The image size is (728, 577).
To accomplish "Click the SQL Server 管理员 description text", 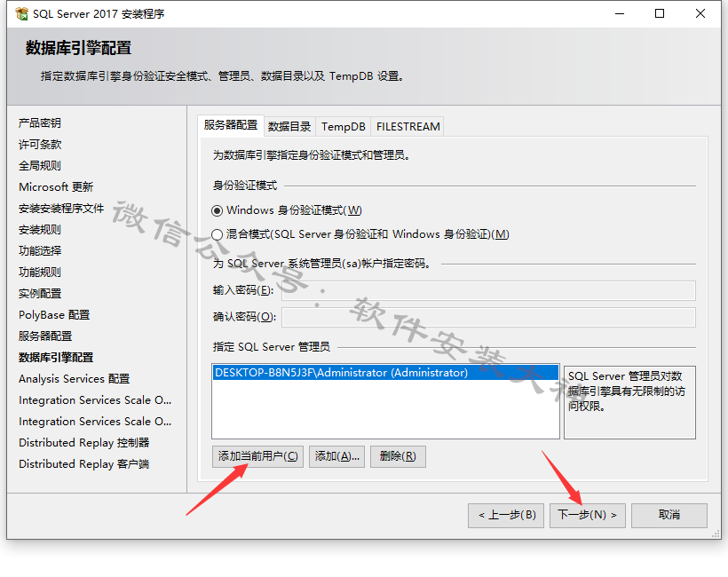I will pos(626,391).
